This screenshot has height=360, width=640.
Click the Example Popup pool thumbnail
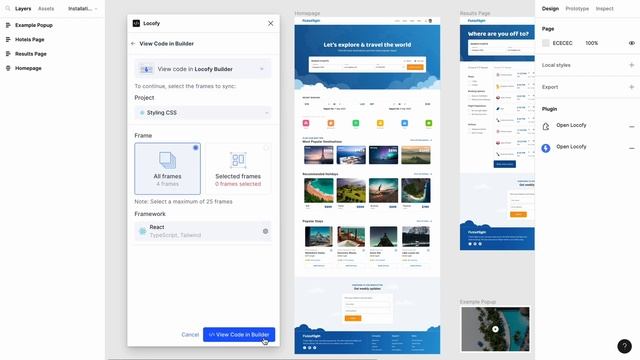[495, 329]
